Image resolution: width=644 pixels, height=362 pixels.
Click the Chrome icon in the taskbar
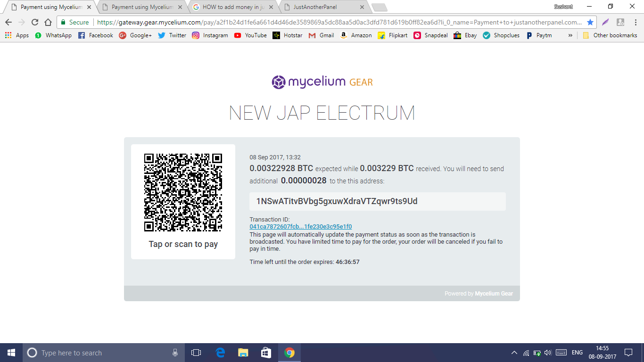[289, 353]
